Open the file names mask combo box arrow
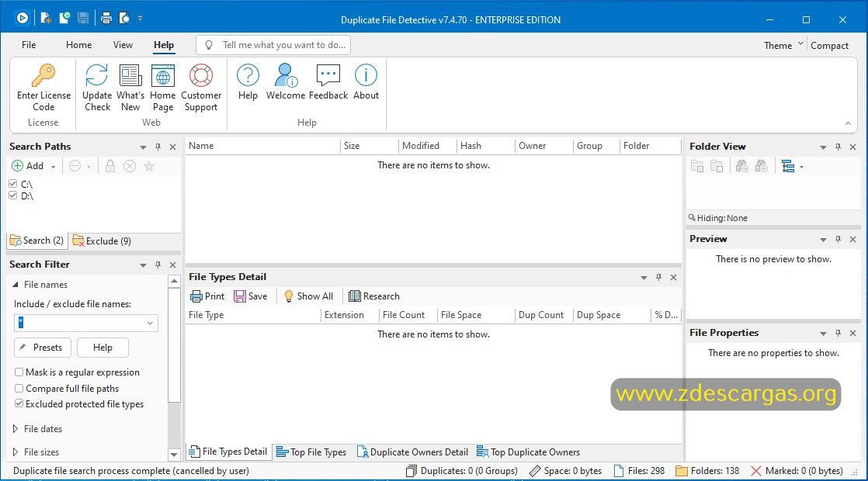 150,323
